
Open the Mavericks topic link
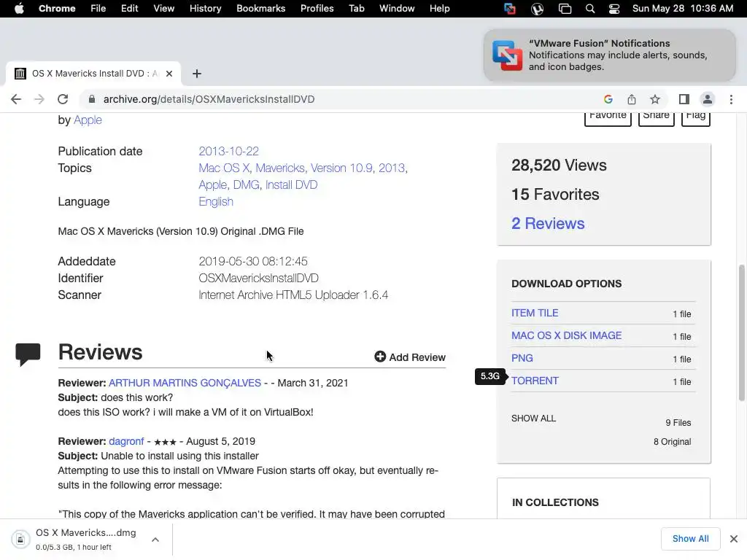tap(279, 168)
